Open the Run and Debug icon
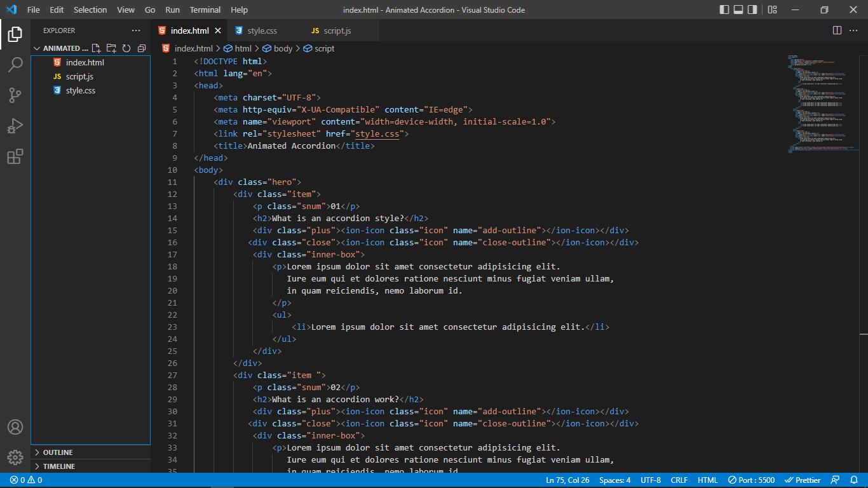 tap(15, 126)
